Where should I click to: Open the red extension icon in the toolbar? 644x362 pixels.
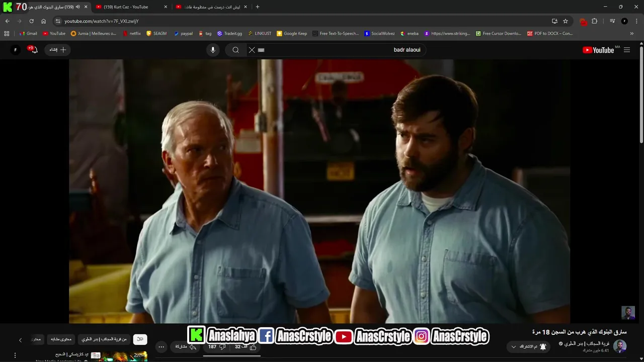pos(583,22)
